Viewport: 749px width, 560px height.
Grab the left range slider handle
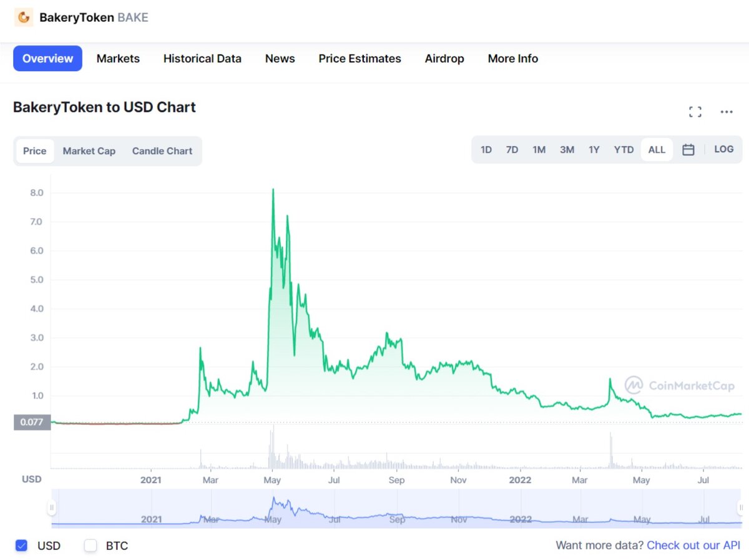point(52,508)
